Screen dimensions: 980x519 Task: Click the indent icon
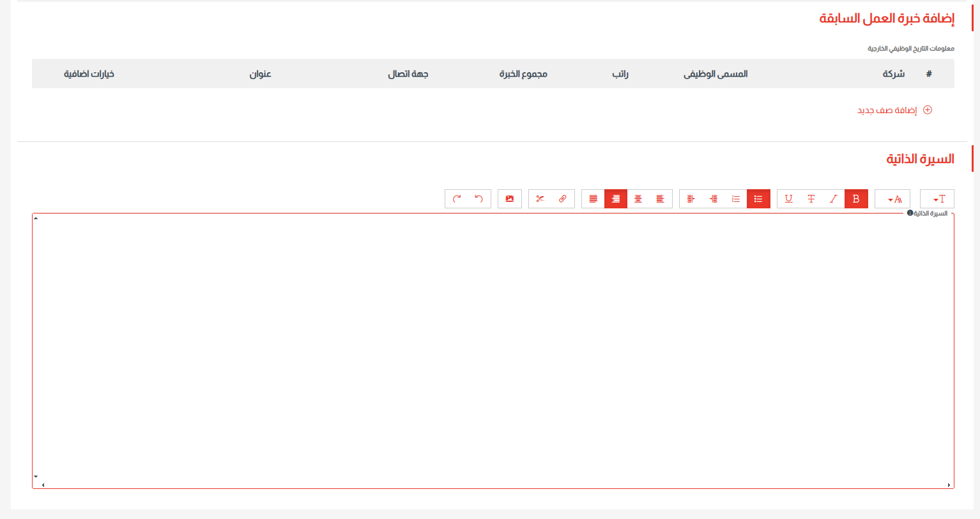point(691,199)
